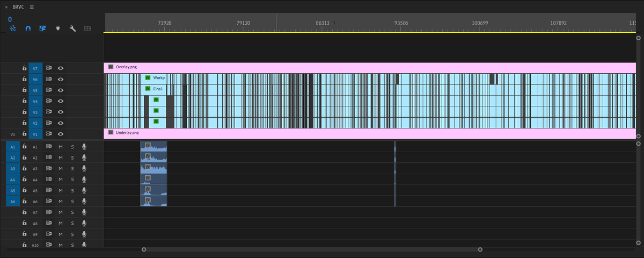Toggle sync lock on V7
The height and width of the screenshot is (258, 644).
tap(48, 68)
